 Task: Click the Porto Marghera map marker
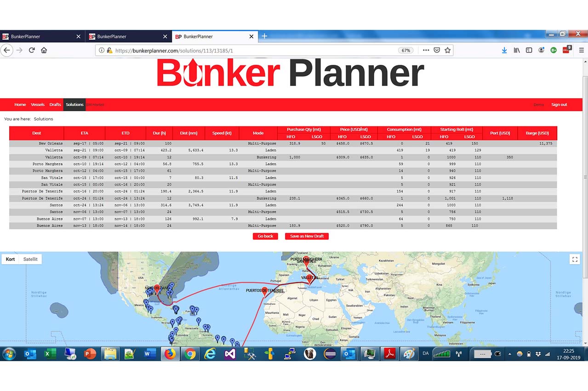pos(306,262)
